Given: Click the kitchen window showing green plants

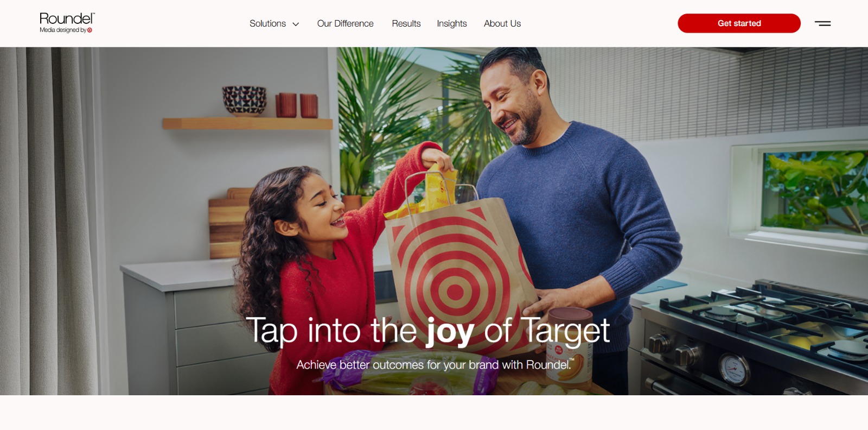Looking at the screenshot, I should 814,191.
